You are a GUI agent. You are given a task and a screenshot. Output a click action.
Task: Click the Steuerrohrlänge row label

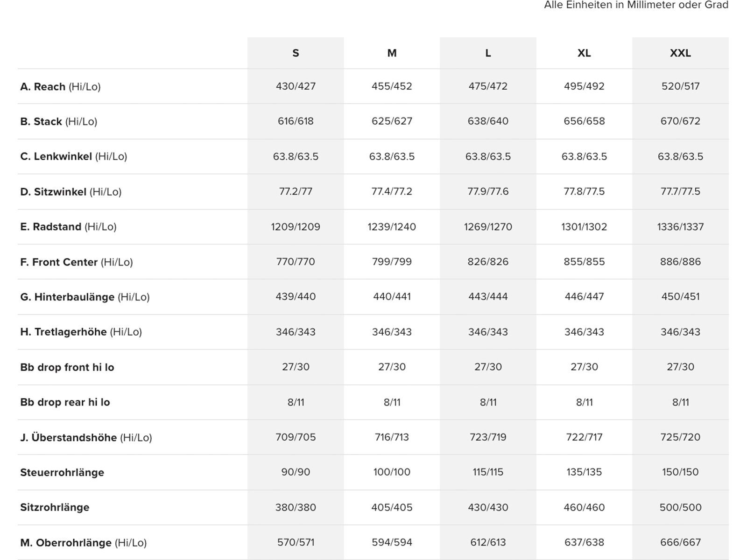[x=62, y=473]
